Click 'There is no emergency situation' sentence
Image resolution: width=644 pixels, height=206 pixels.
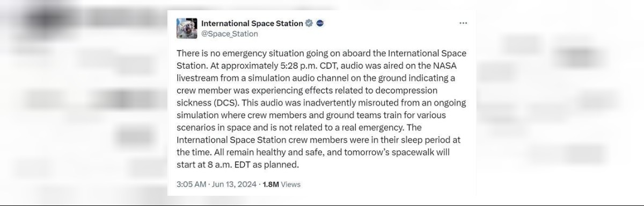coord(232,54)
